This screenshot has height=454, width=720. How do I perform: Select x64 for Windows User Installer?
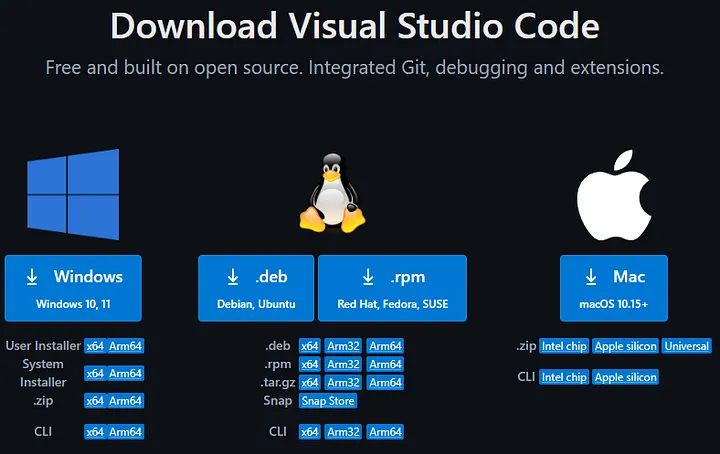95,346
